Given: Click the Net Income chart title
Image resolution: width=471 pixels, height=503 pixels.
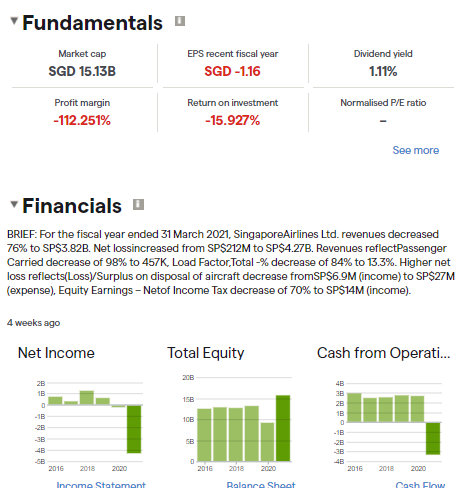Looking at the screenshot, I should point(56,353).
